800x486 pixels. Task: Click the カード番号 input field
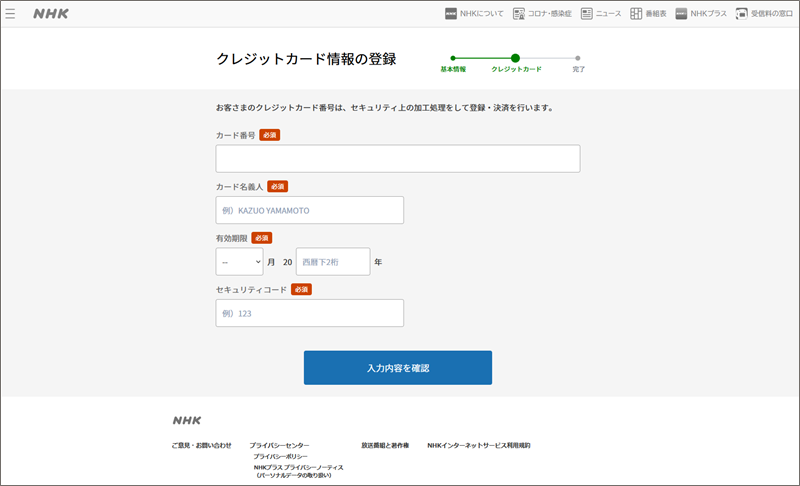(397, 159)
